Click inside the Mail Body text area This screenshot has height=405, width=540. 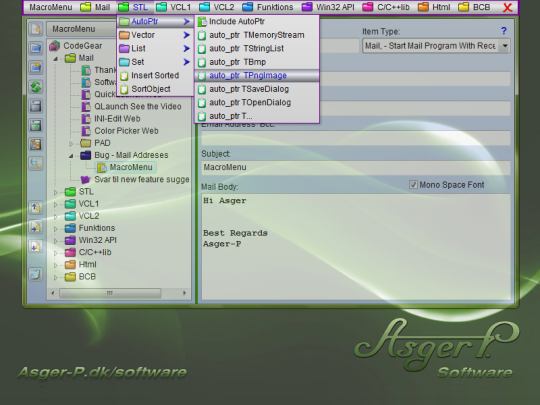tap(356, 247)
